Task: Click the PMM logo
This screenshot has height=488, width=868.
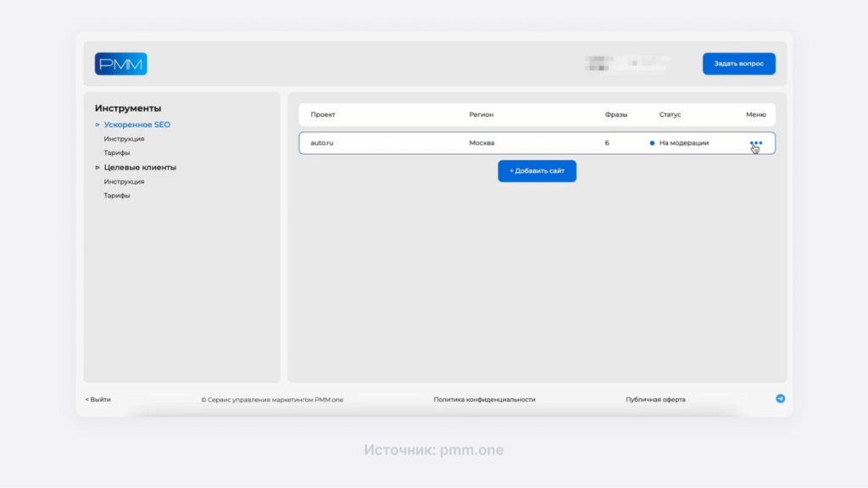Action: tap(120, 64)
